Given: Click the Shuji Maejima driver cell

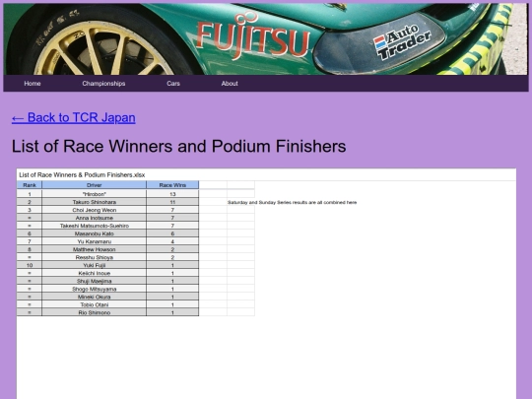Looking at the screenshot, I should tap(95, 281).
